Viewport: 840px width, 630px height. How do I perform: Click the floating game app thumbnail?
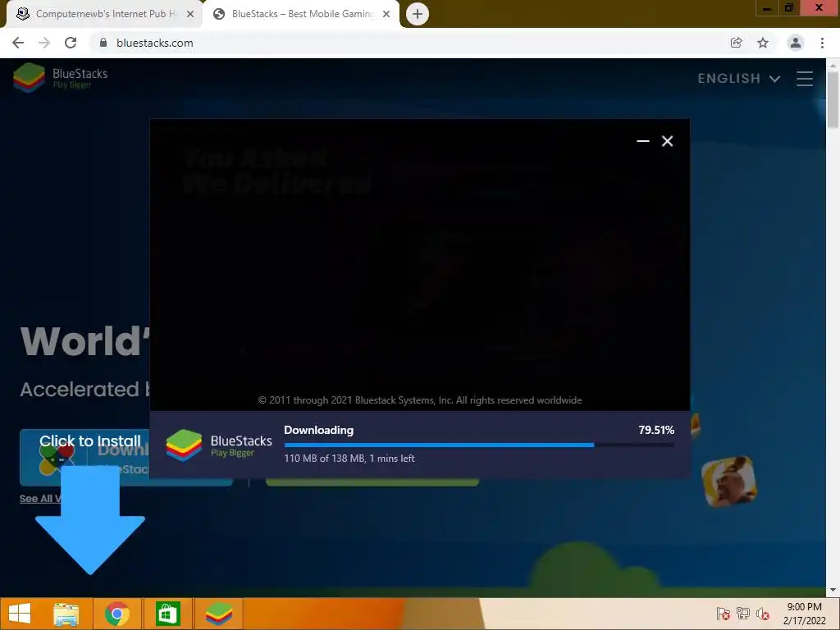(x=728, y=481)
